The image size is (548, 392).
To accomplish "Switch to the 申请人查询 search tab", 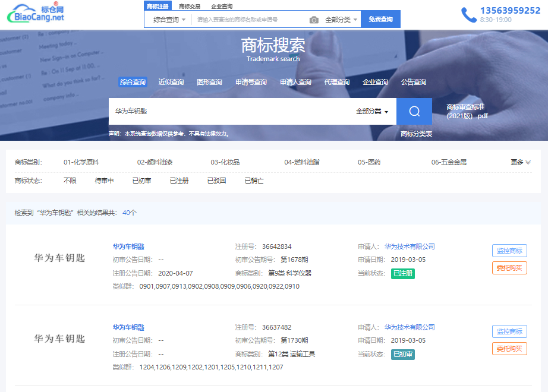I will [295, 82].
